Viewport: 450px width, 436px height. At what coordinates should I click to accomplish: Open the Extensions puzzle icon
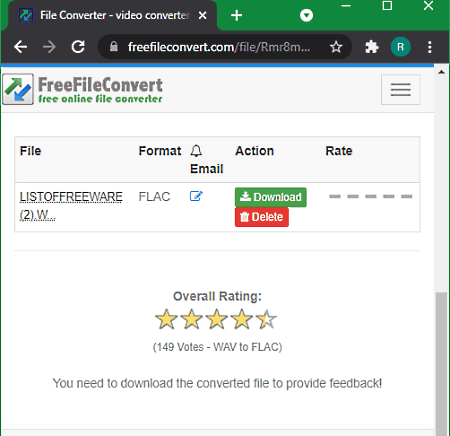tap(372, 47)
